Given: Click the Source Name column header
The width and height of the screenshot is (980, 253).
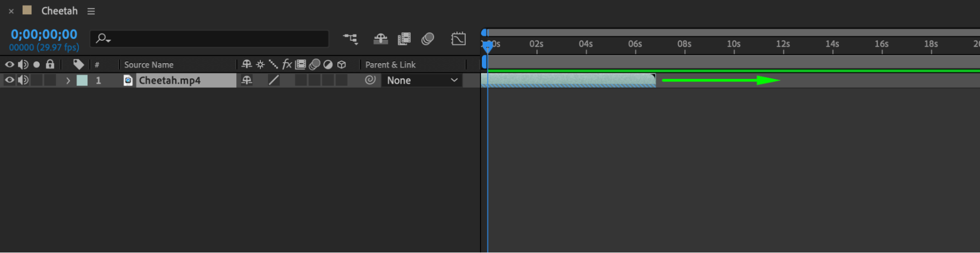Looking at the screenshot, I should point(149,65).
